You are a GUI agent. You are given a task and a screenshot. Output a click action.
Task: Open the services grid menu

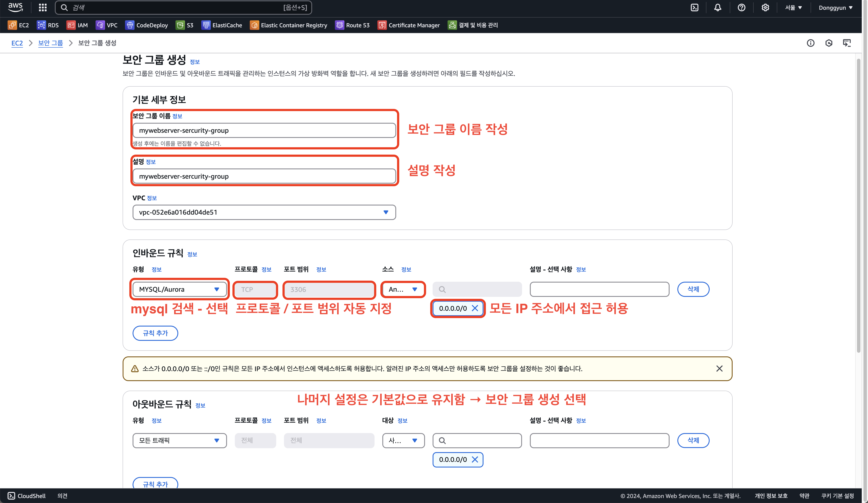click(43, 8)
